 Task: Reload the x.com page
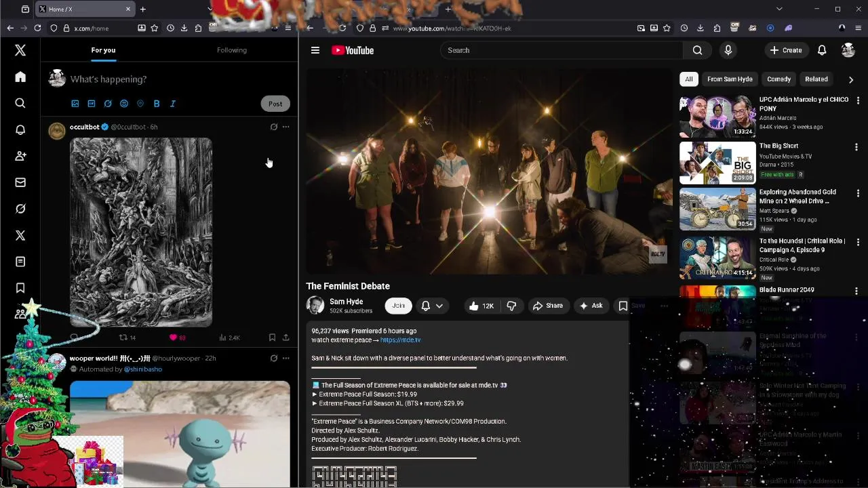(x=37, y=28)
